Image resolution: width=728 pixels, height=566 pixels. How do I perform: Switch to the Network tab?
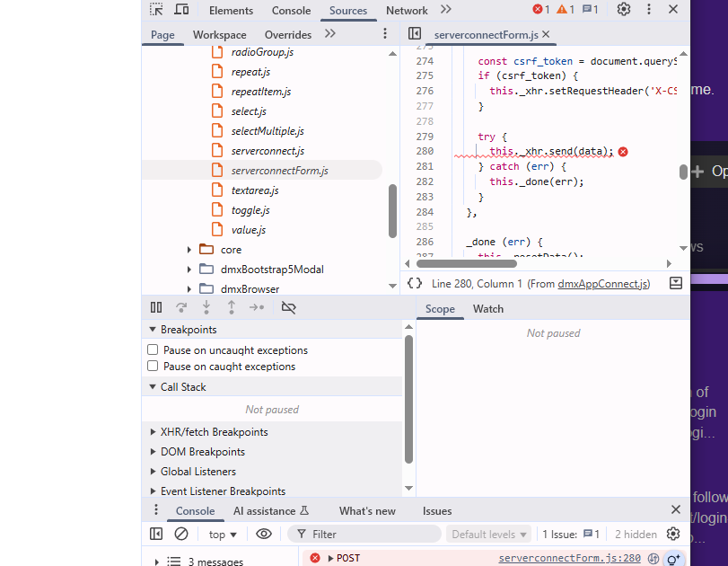pos(407,11)
